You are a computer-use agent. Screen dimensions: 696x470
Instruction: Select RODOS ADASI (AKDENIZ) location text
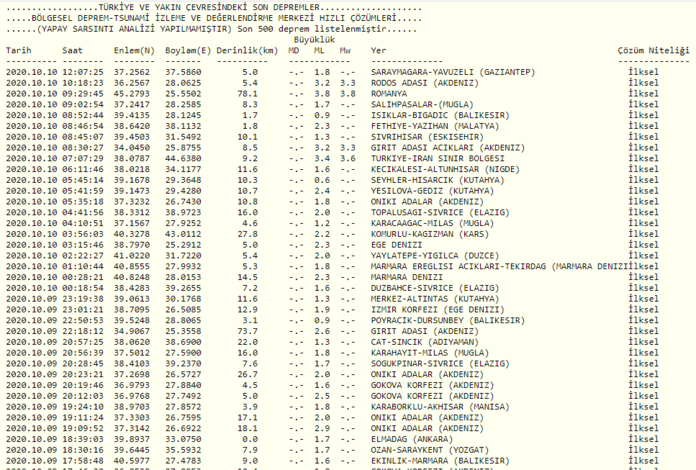(425, 83)
